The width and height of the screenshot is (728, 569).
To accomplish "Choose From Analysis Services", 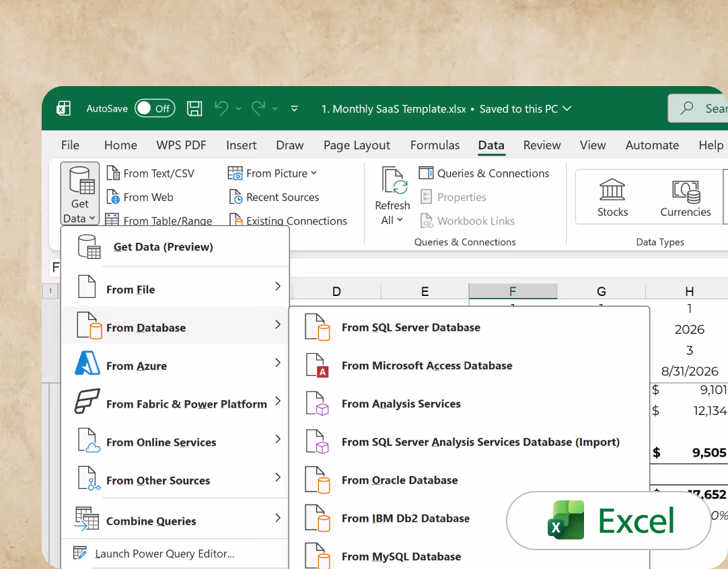I will [469, 404].
